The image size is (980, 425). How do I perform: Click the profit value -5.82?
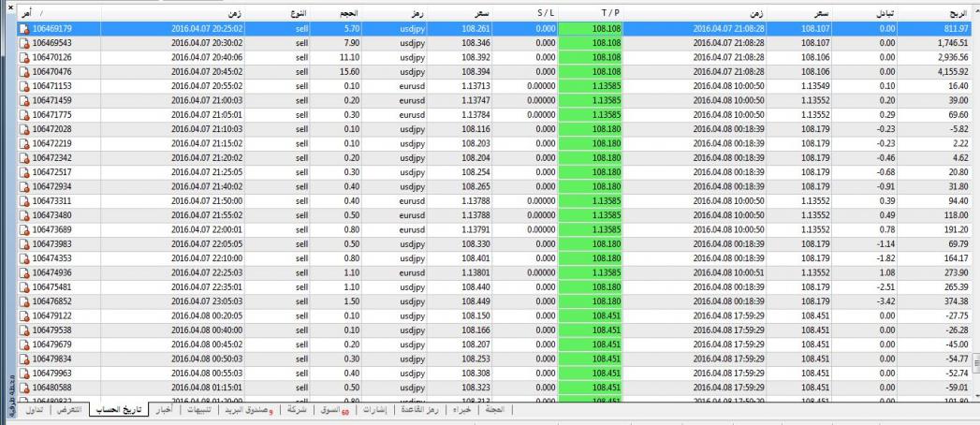tap(958, 129)
